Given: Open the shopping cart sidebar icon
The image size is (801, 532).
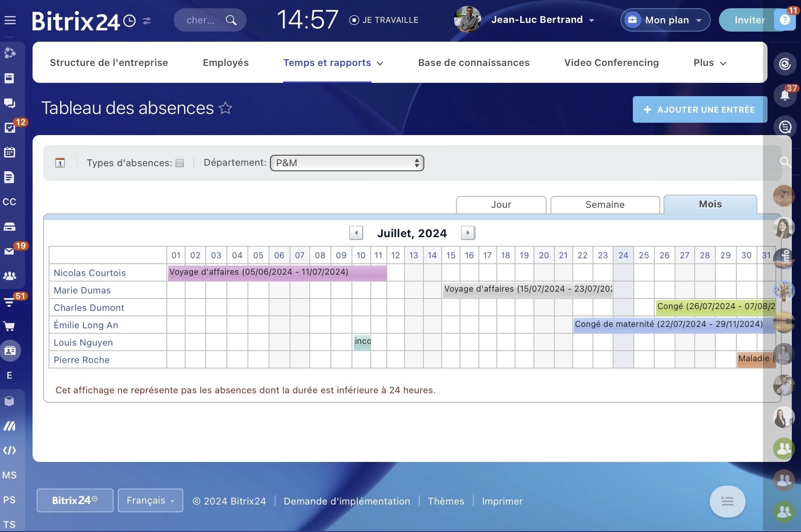Looking at the screenshot, I should 9,326.
